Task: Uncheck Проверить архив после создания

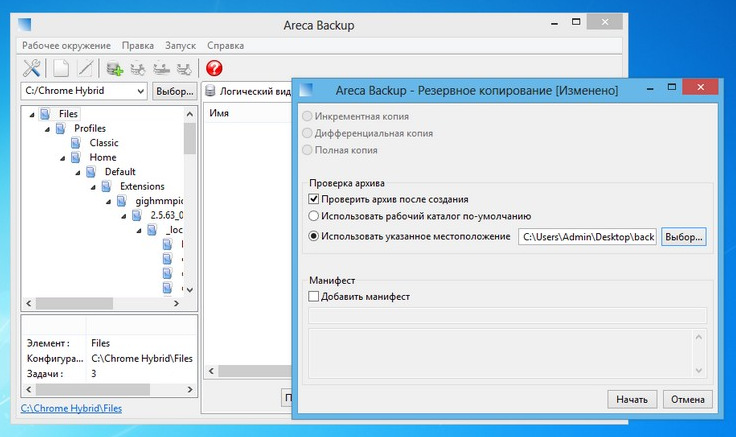Action: tap(314, 199)
